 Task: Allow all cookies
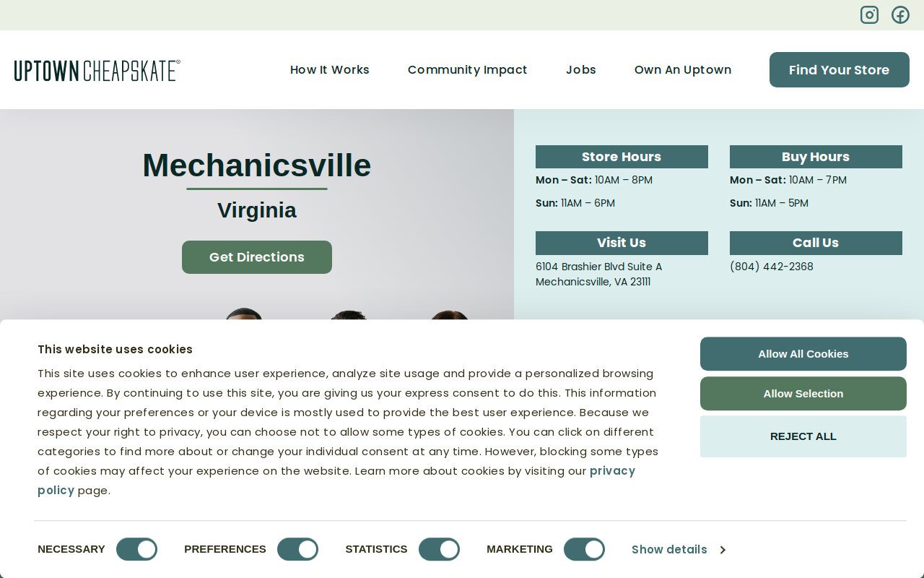pos(803,354)
